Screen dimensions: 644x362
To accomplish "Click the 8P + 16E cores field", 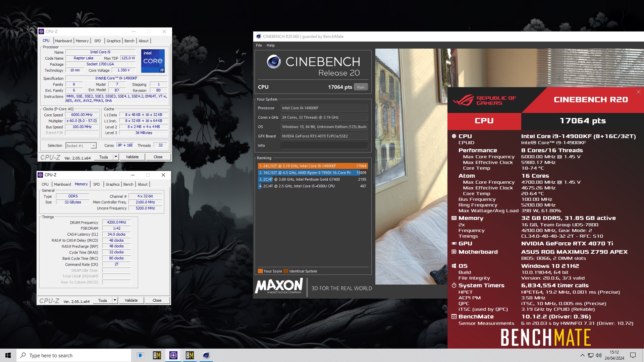I will 125,145.
